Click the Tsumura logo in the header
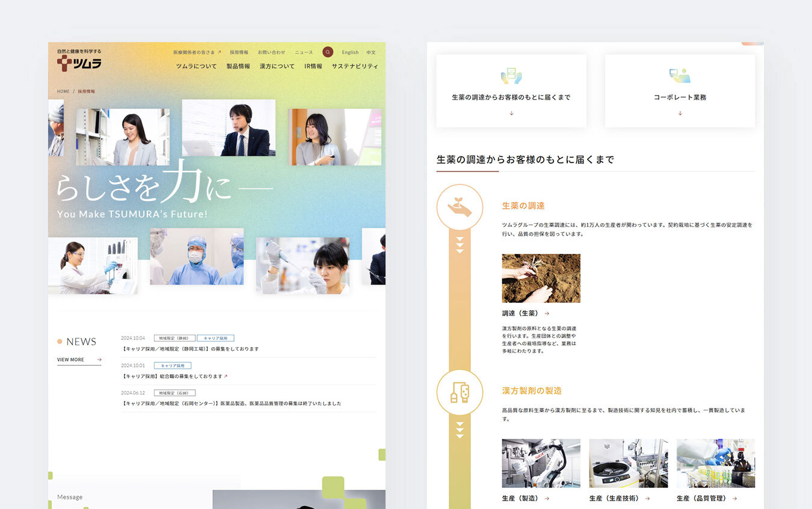Screen dimensions: 812x509 point(79,60)
